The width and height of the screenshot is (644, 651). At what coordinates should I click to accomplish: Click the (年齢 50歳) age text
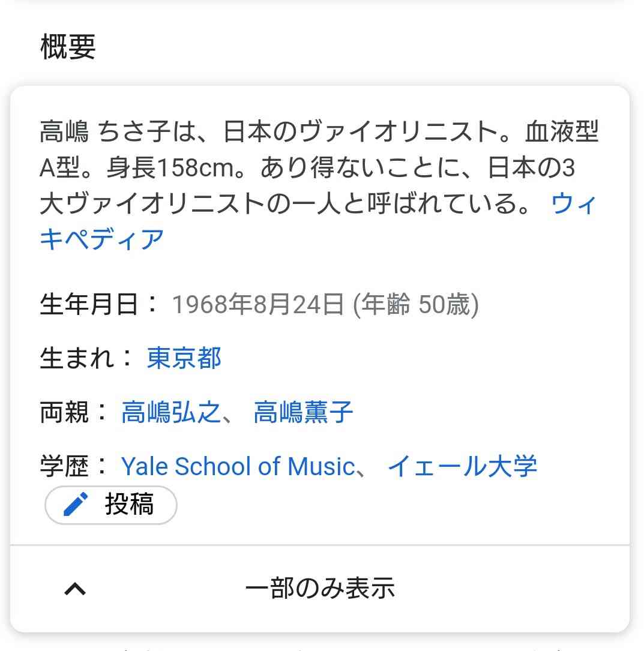pyautogui.click(x=416, y=304)
